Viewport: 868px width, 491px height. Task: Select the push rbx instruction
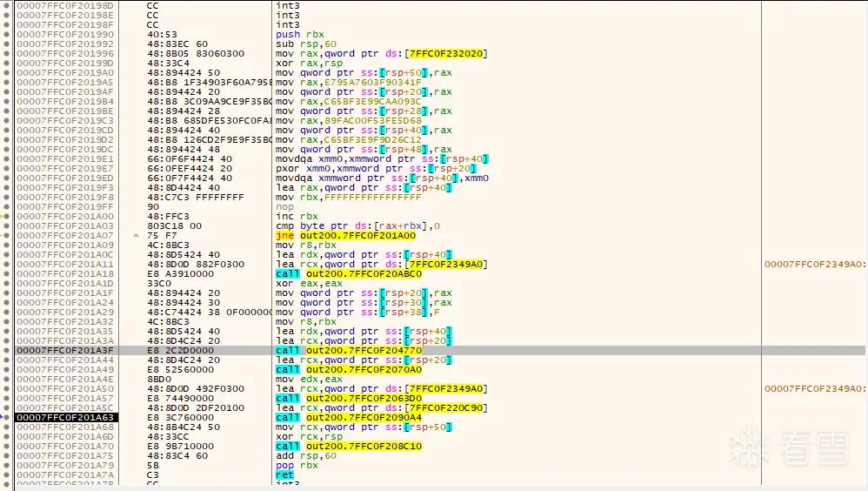pyautogui.click(x=300, y=34)
